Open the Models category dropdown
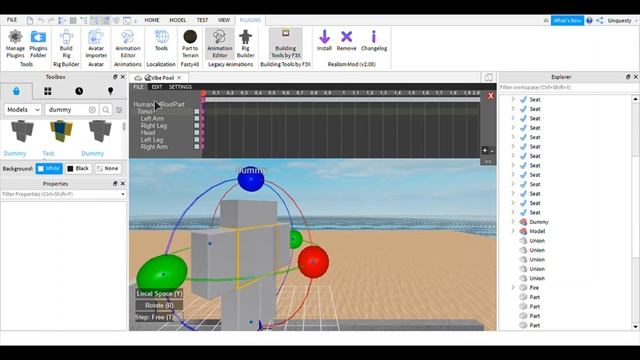The image size is (640, 360). 23,110
